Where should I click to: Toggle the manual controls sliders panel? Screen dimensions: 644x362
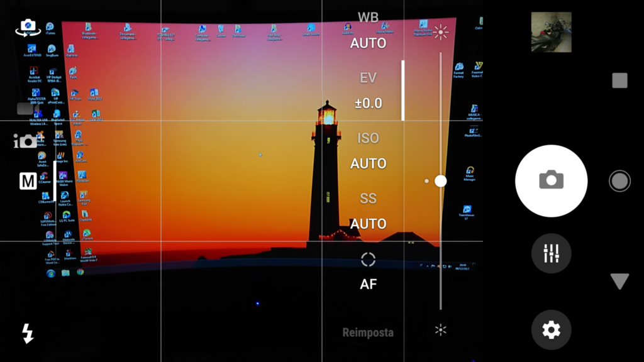(x=551, y=253)
